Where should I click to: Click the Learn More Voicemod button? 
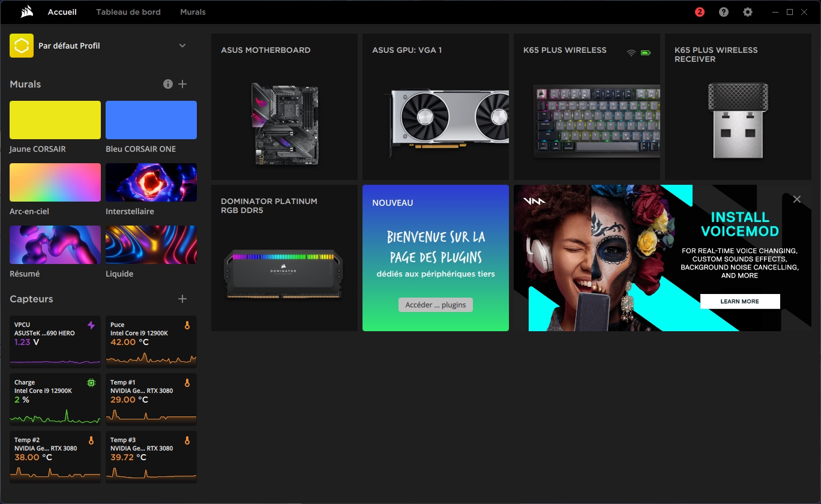[740, 301]
